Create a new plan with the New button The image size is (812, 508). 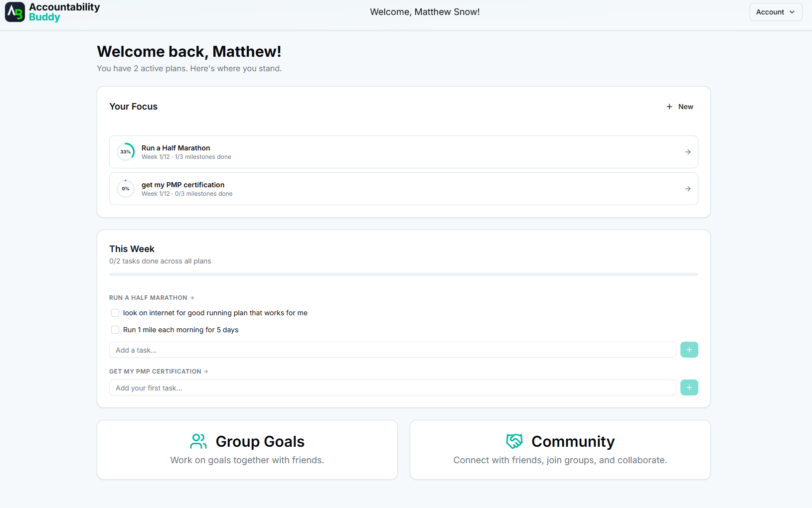click(679, 106)
